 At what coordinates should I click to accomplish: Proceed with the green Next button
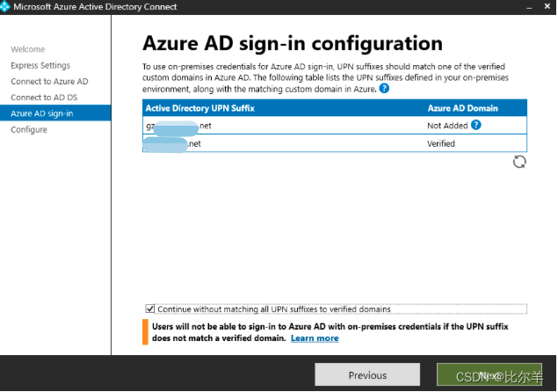click(489, 374)
